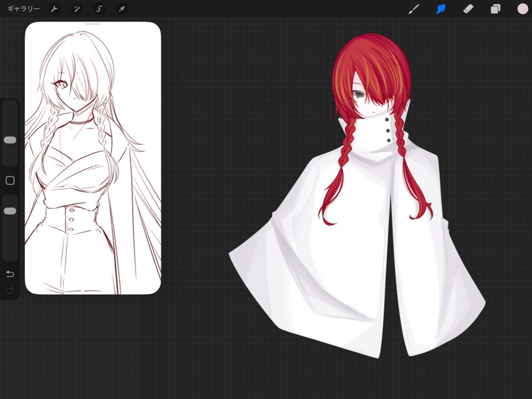532x399 pixels.
Task: Undo the last action with the sidebar arrow
Action: point(10,273)
